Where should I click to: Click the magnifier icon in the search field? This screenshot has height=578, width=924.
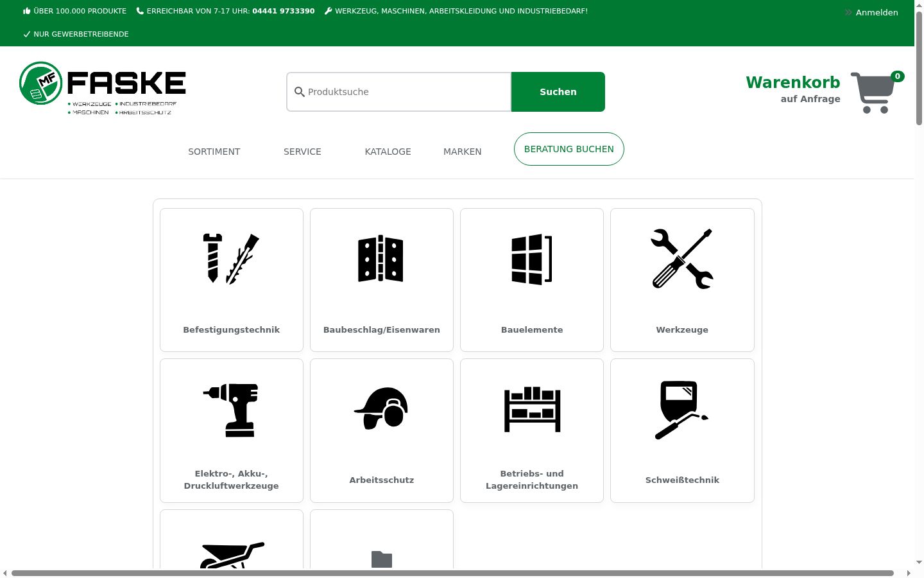[299, 92]
